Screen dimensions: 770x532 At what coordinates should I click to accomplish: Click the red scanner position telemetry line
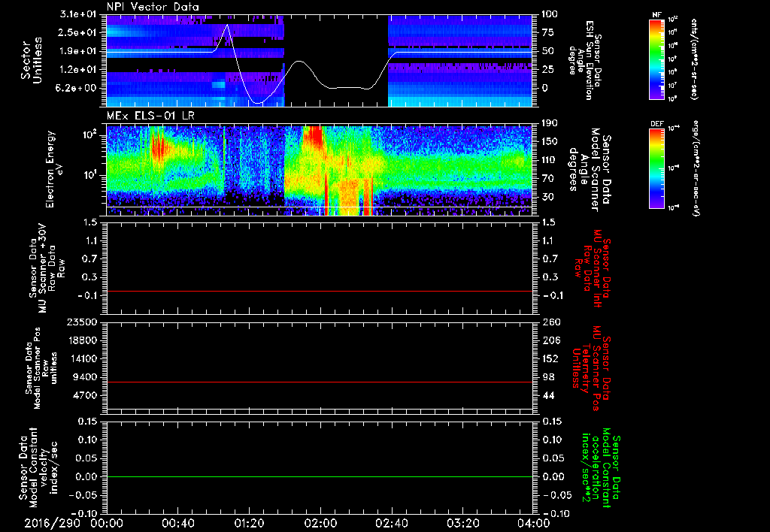click(x=319, y=382)
